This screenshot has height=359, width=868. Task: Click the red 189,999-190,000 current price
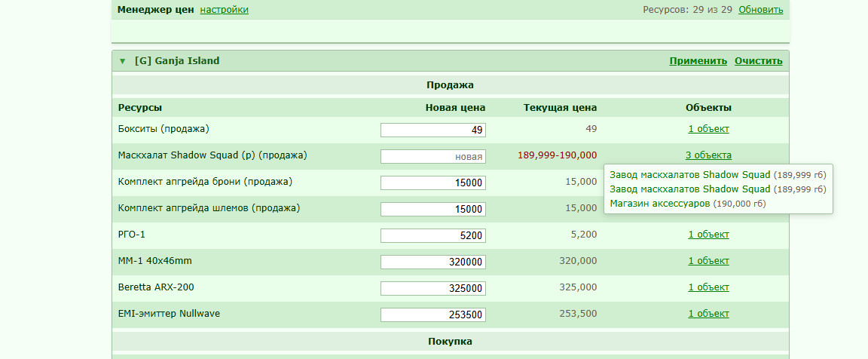pyautogui.click(x=558, y=155)
